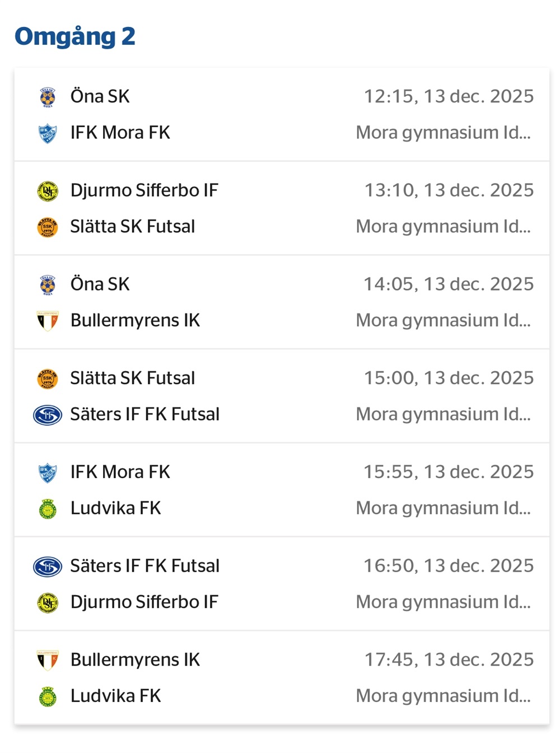Viewport: 560px width, 753px height.
Task: Click Ludvika FK logo in 15:55 match
Action: click(48, 509)
